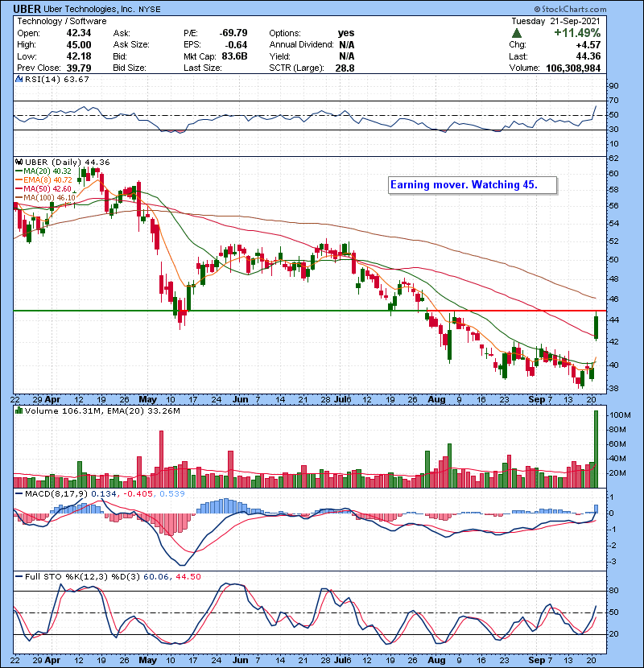Viewport: 644px width, 668px height.
Task: Click the P/E value -69.79
Action: click(x=233, y=33)
